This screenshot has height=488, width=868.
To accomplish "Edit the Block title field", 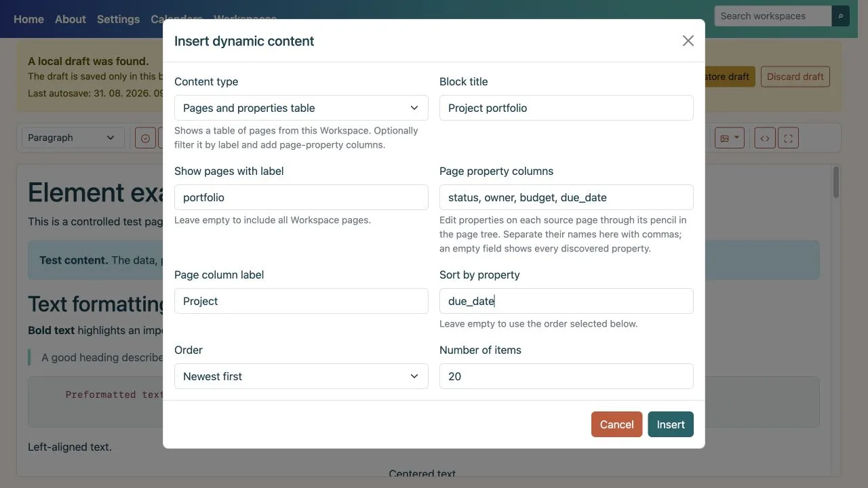I will pyautogui.click(x=566, y=108).
